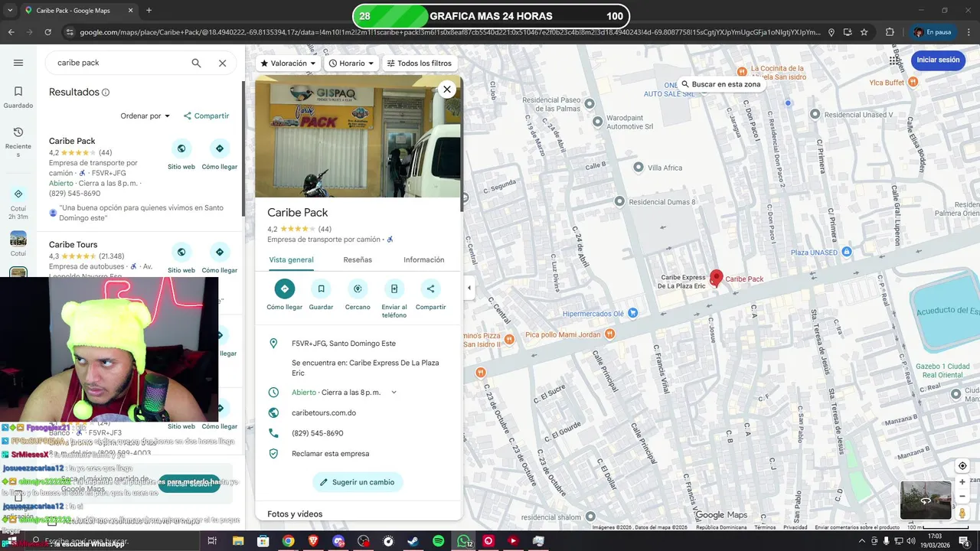Switch to the 'Vista general' tab
Viewport: 980px width, 551px height.
(x=291, y=260)
